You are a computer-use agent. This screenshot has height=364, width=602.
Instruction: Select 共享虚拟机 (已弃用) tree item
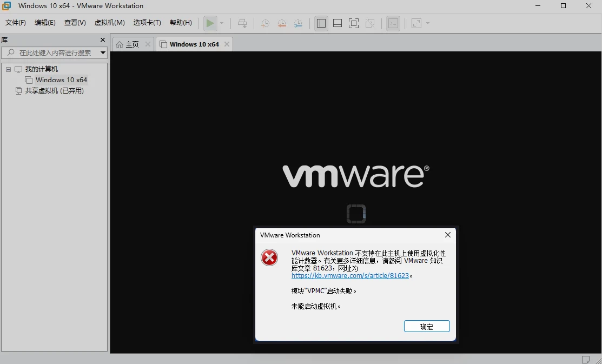[x=54, y=91]
